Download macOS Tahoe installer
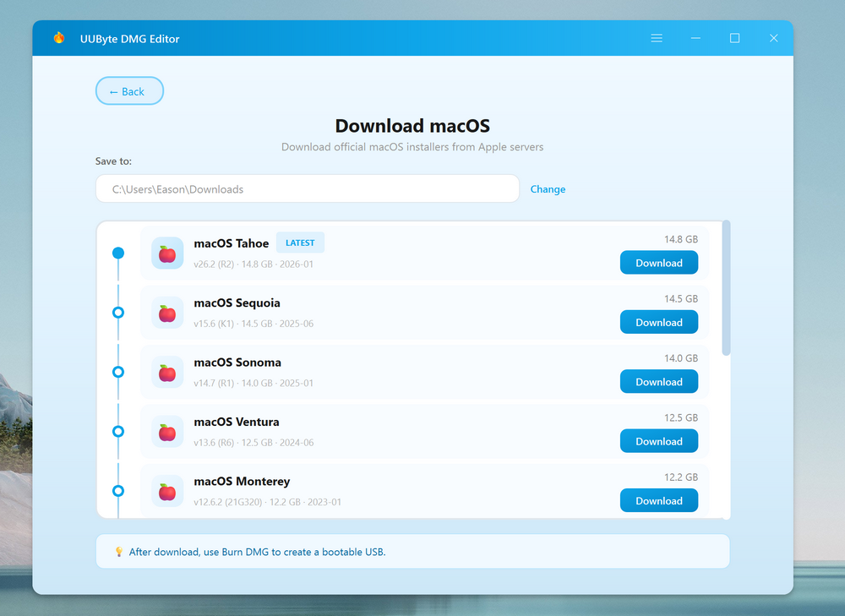 pos(658,263)
